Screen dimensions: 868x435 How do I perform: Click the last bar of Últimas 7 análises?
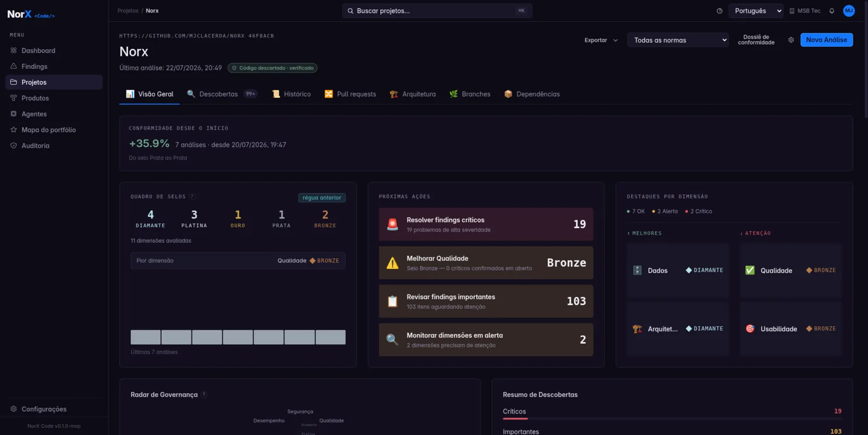pyautogui.click(x=330, y=337)
